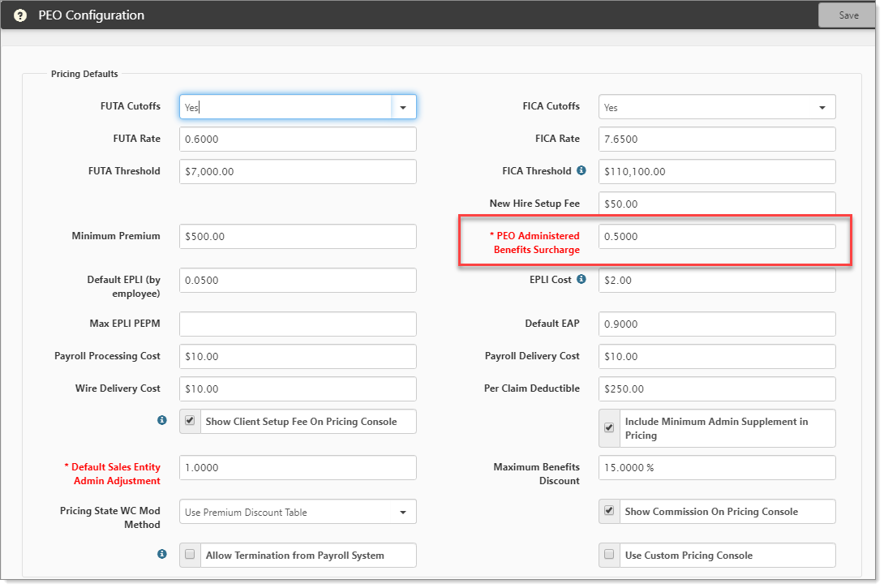Click the FICA Rate field
Viewport: 884px width, 588px height.
[717, 139]
